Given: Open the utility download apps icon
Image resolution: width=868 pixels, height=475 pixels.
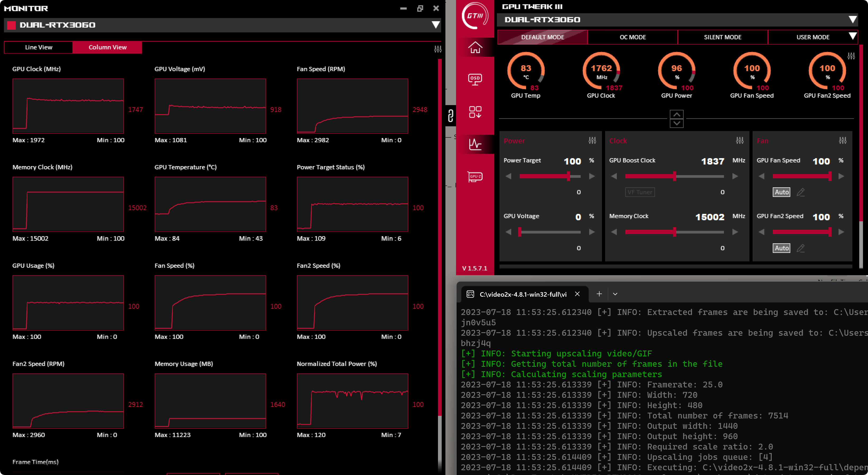Looking at the screenshot, I should tap(475, 112).
